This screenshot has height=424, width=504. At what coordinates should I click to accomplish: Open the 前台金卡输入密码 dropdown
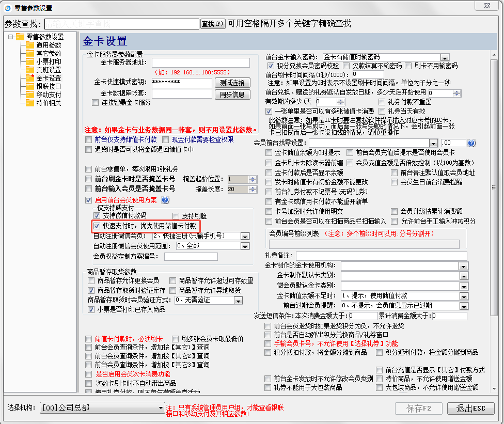(445, 57)
